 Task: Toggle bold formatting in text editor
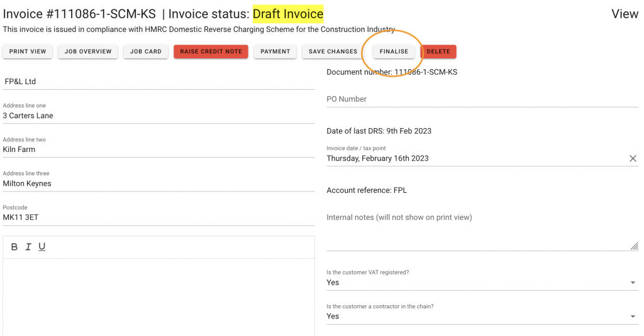pyautogui.click(x=14, y=247)
